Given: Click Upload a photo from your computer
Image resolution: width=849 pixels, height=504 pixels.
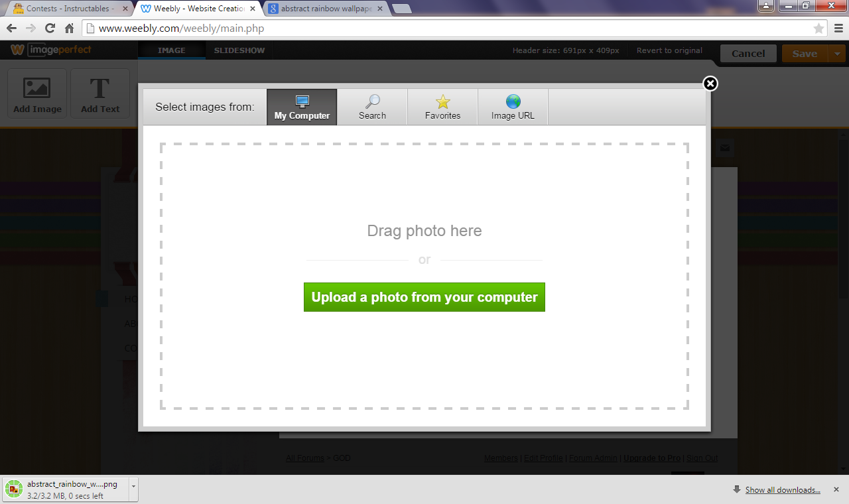Looking at the screenshot, I should 424,297.
